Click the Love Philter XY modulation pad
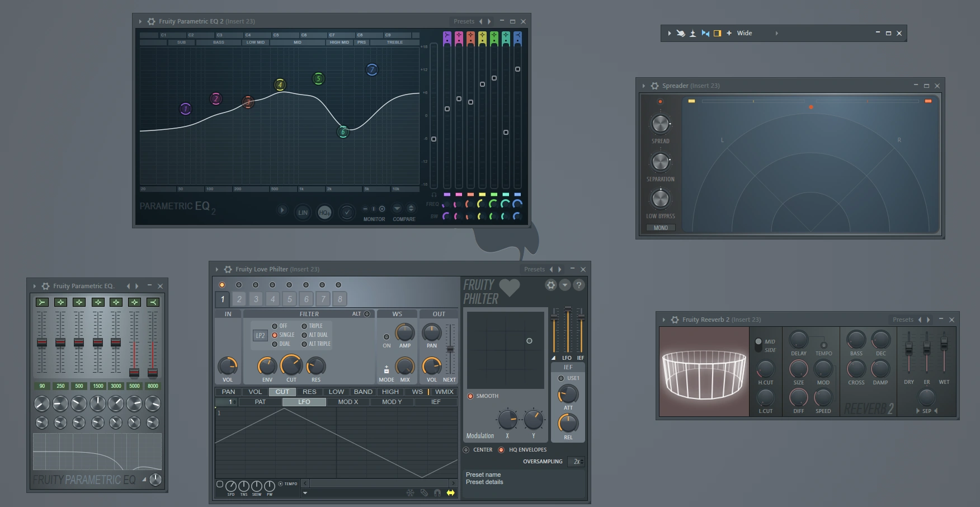This screenshot has width=980, height=507. coord(506,350)
